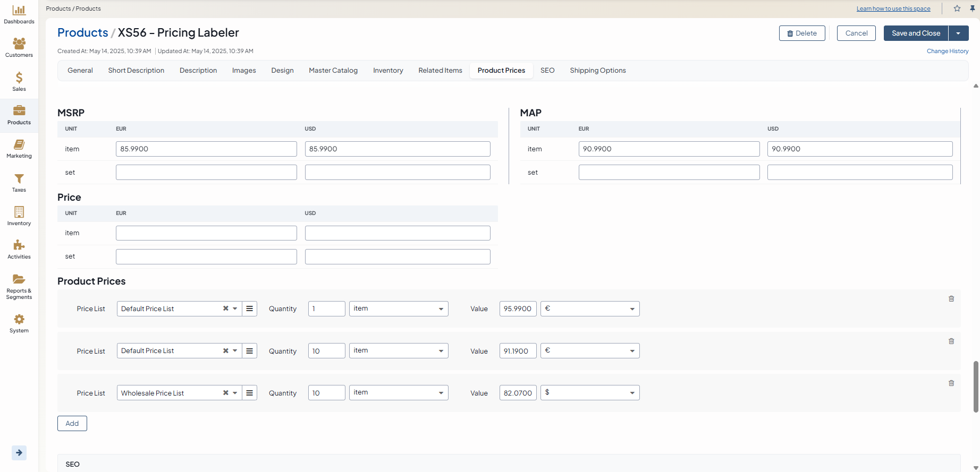Mark page as favorite with star icon

[957, 8]
